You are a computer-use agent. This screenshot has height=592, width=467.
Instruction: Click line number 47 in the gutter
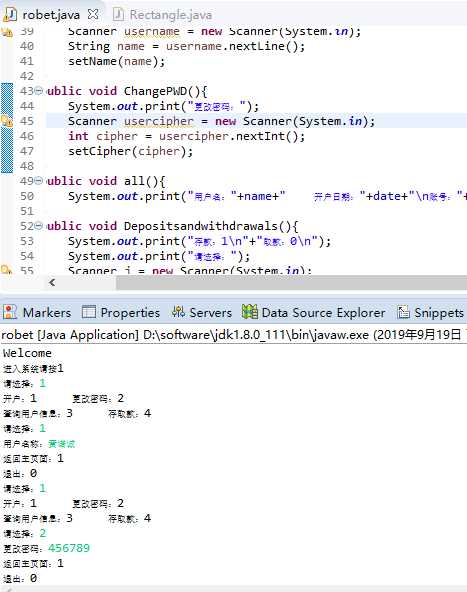pos(26,151)
